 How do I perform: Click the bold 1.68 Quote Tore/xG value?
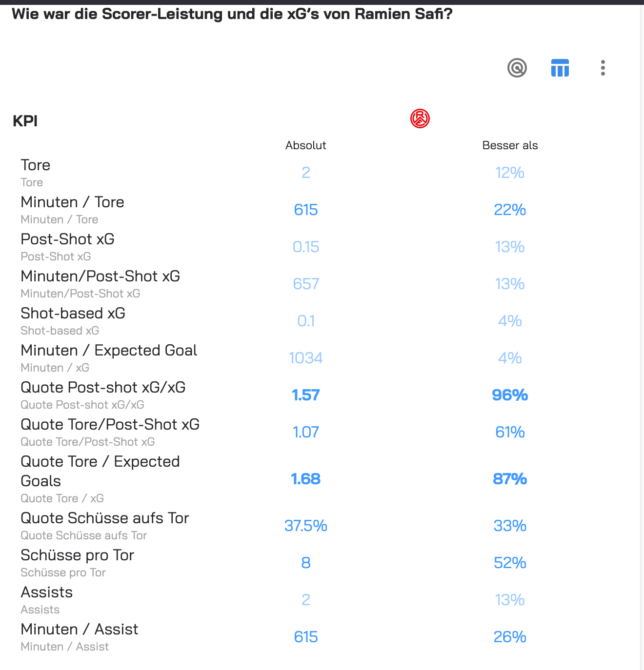tap(306, 479)
